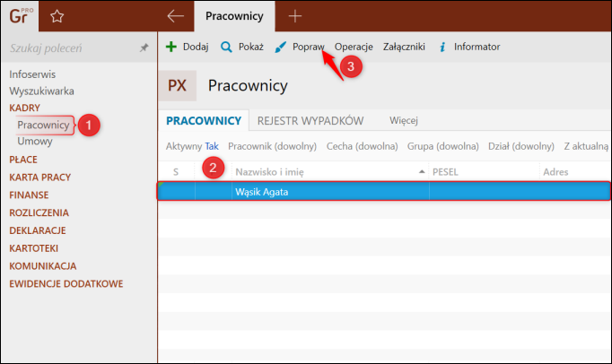The width and height of the screenshot is (612, 364).
Task: Open favorites via the star icon
Action: coord(57,16)
